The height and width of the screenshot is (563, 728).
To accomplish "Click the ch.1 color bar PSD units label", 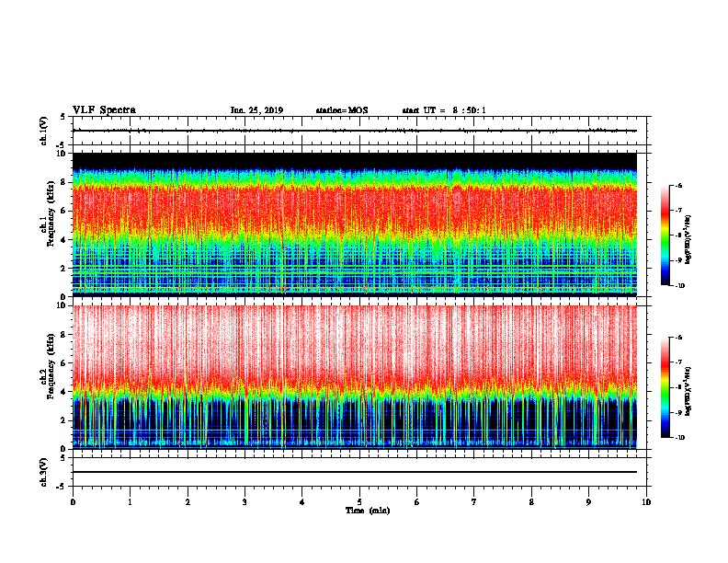I will (688, 239).
